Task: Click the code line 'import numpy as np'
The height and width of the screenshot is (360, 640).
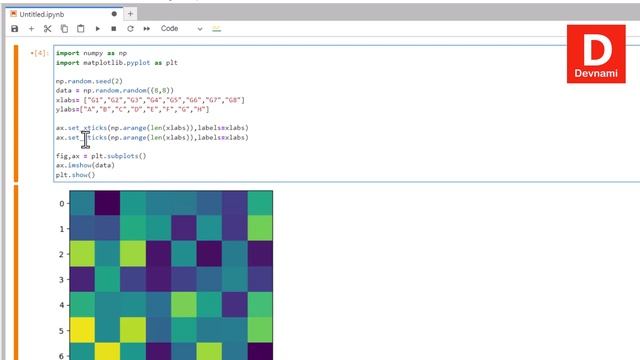Action: click(x=91, y=53)
